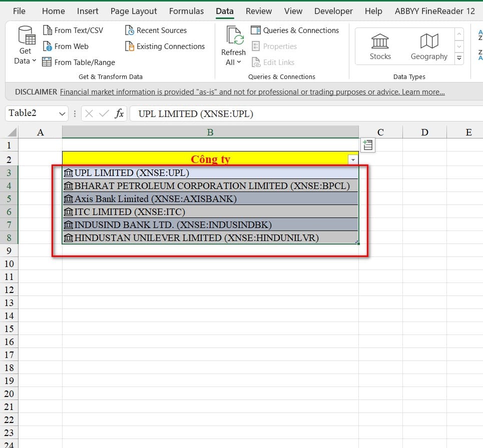
Task: Open the disclaimer Learn more link
Action: 423,91
